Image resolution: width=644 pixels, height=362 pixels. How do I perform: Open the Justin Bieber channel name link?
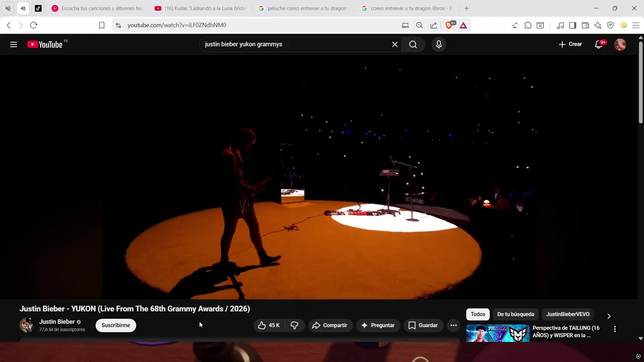(x=57, y=322)
